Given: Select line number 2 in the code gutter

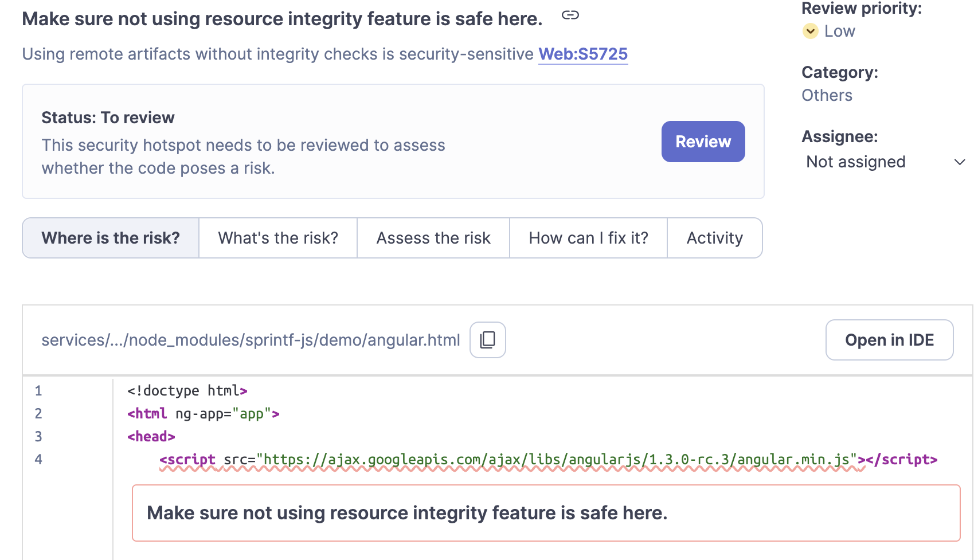Looking at the screenshot, I should pyautogui.click(x=38, y=414).
